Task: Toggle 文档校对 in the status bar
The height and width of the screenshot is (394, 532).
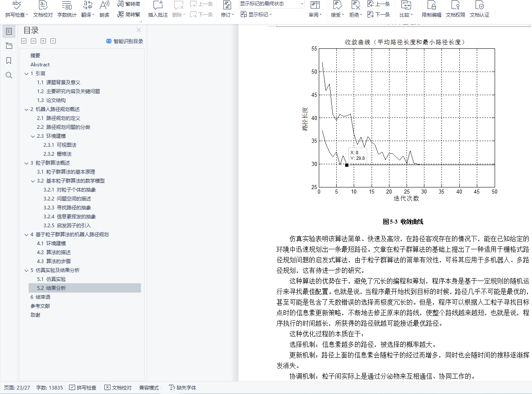Action: tap(118, 387)
